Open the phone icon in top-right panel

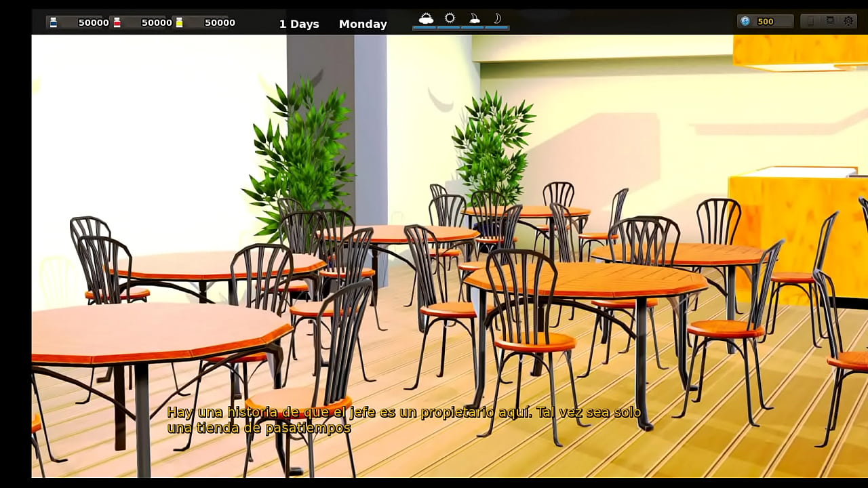click(810, 22)
